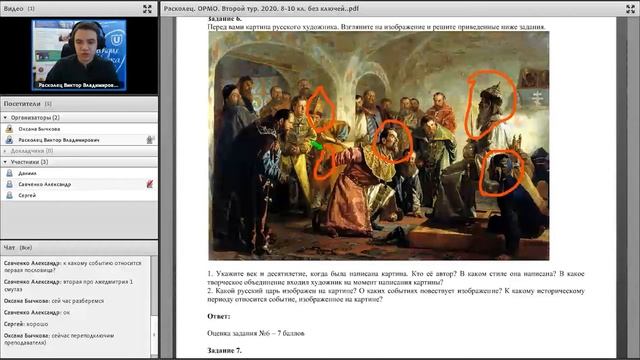Maximize the Видео panel with its fullscreen icon
This screenshot has width=640, height=360.
click(x=147, y=9)
